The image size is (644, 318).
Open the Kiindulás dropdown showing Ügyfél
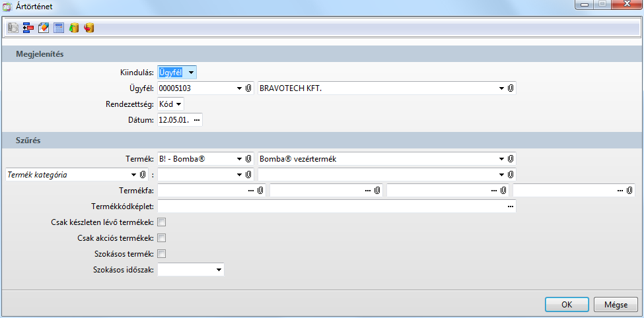pyautogui.click(x=191, y=73)
